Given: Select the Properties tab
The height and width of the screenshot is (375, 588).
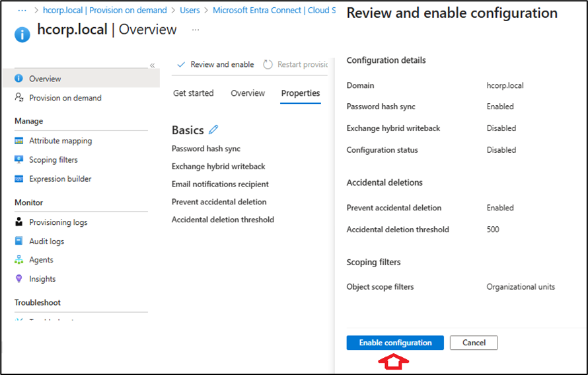Looking at the screenshot, I should click(x=300, y=93).
